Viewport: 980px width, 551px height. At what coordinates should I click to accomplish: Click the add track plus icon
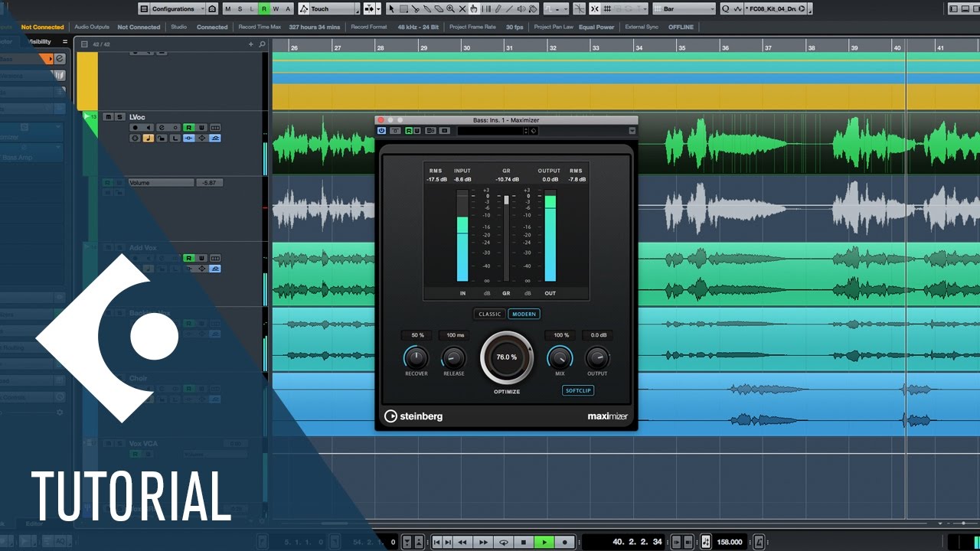coord(250,44)
